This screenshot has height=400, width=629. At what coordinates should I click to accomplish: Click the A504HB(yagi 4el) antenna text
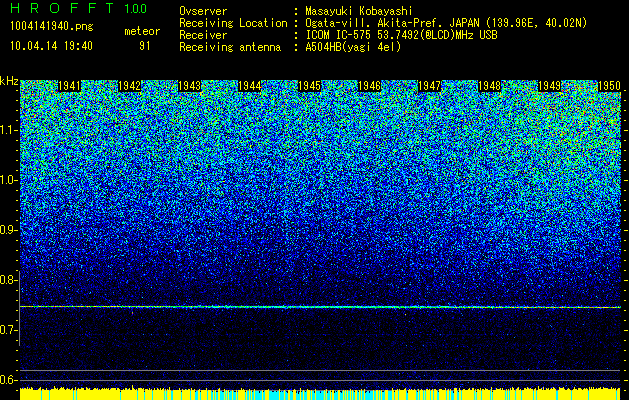[353, 47]
